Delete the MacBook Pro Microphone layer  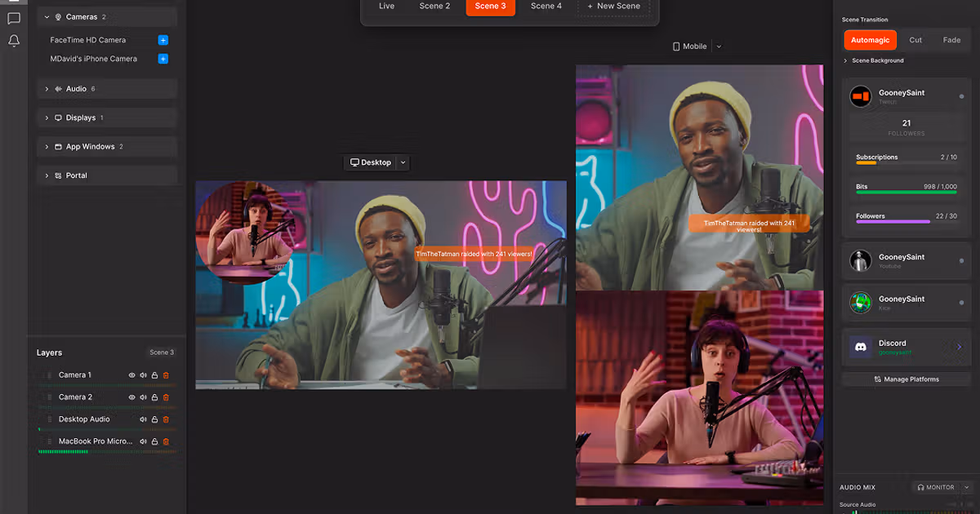166,441
